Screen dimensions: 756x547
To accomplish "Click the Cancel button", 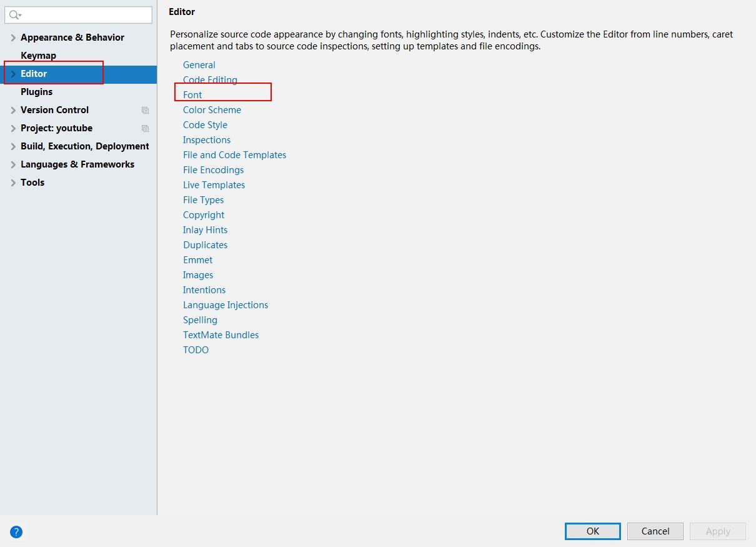I will [x=655, y=531].
